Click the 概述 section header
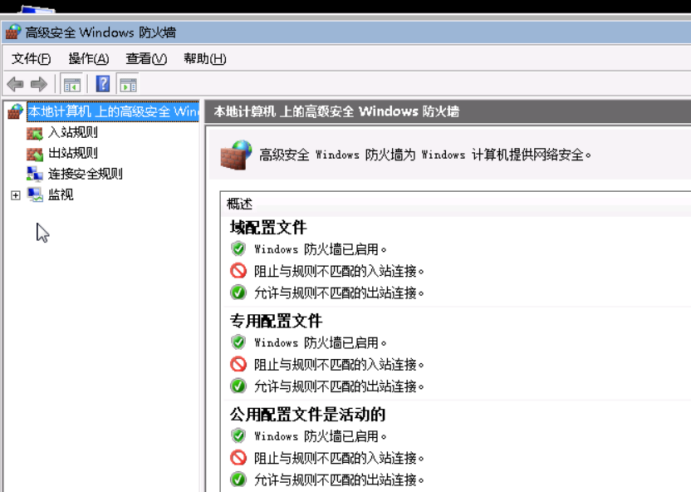The width and height of the screenshot is (692, 492). point(240,204)
